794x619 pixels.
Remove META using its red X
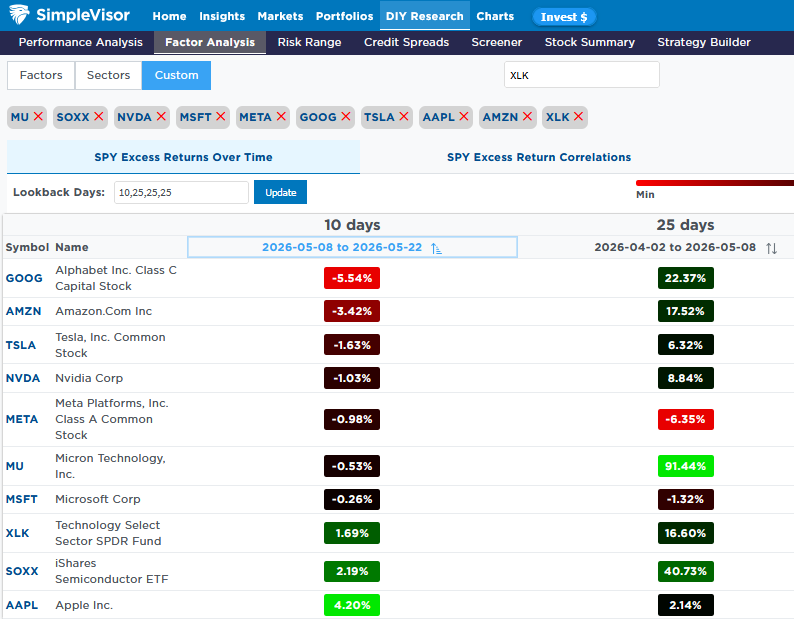[x=281, y=117]
